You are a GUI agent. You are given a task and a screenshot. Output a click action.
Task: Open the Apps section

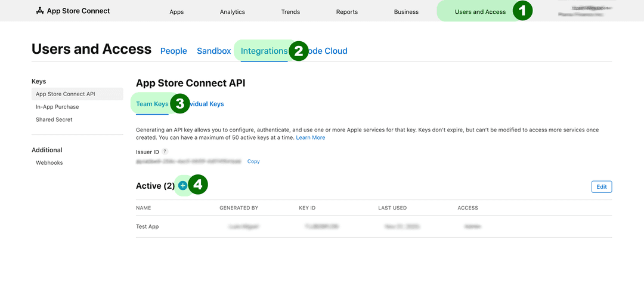(x=177, y=12)
